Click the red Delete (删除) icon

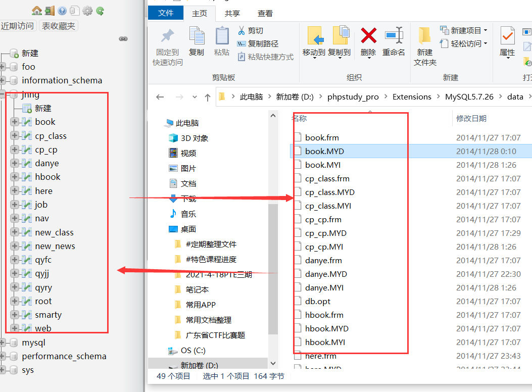pyautogui.click(x=368, y=35)
